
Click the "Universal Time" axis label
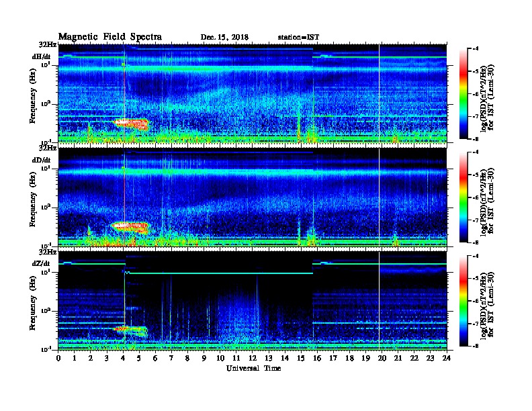253,368
